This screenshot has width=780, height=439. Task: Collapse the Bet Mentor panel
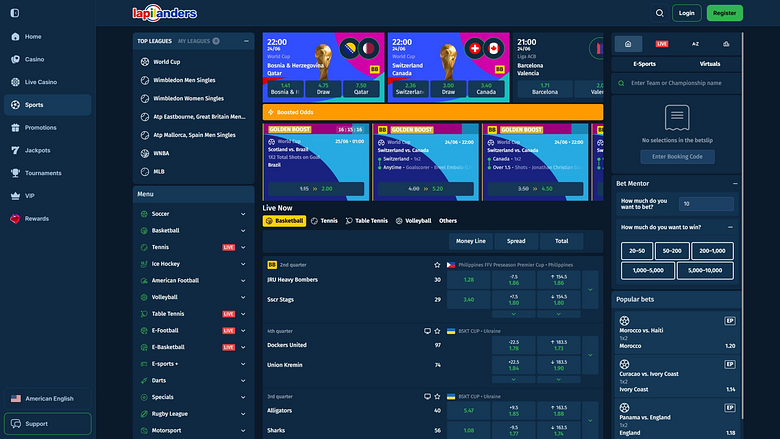(735, 183)
